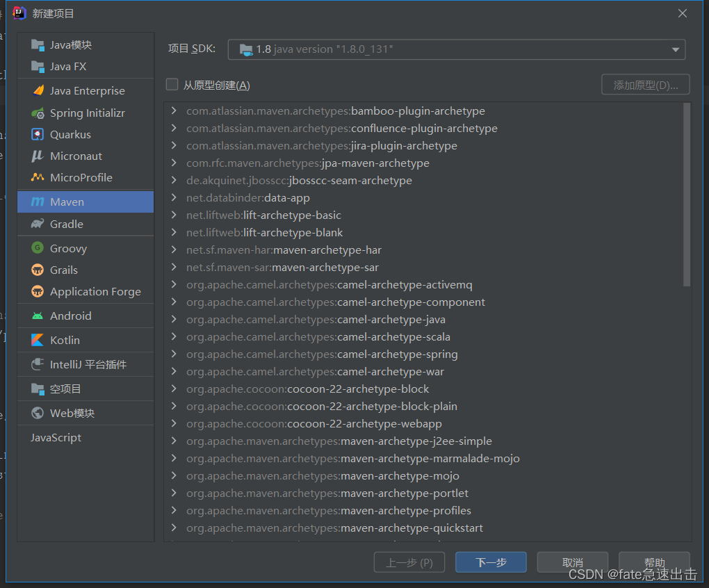This screenshot has height=588, width=709.
Task: Enable the 从原型创建 checkbox
Action: coord(172,85)
